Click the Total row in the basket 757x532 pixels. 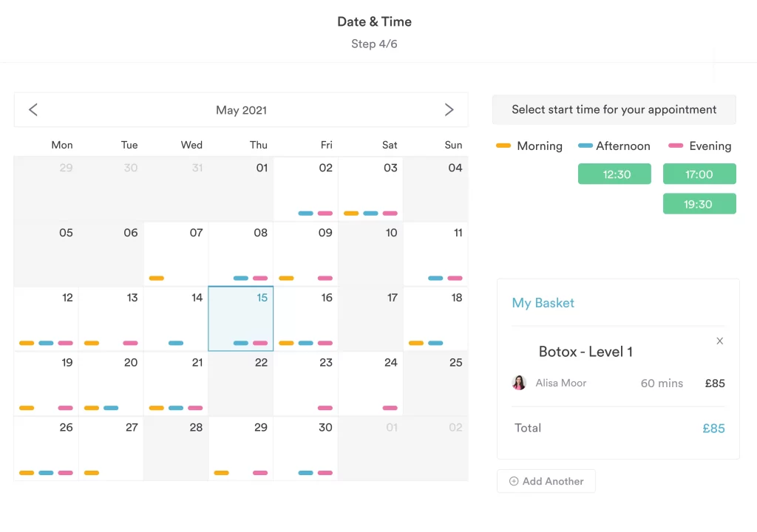pos(528,428)
